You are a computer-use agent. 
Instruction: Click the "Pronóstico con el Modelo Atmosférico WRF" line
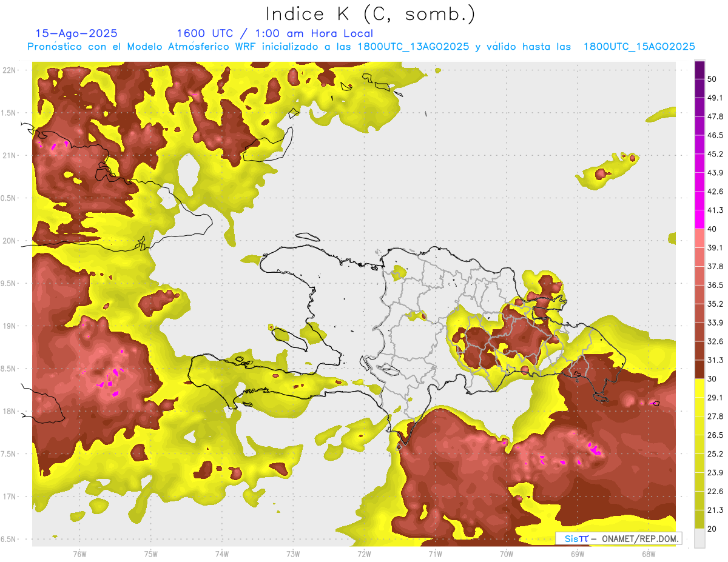coord(361,47)
